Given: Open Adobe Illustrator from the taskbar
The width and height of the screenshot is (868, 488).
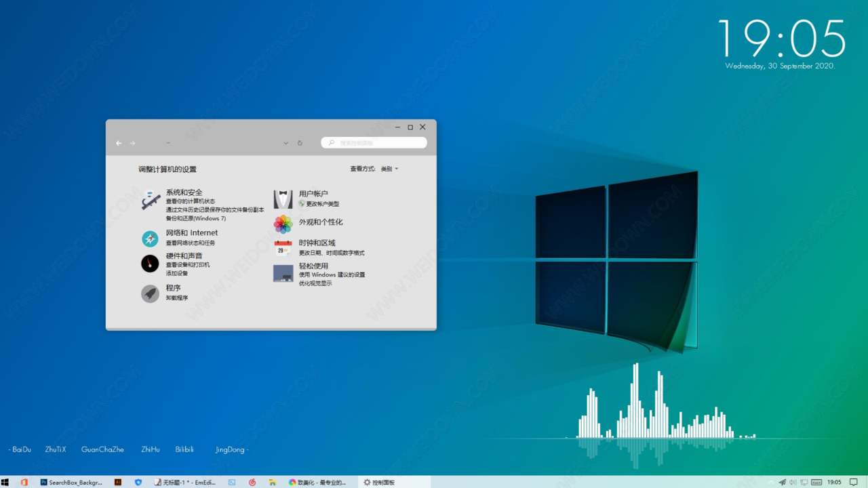Looking at the screenshot, I should [118, 482].
